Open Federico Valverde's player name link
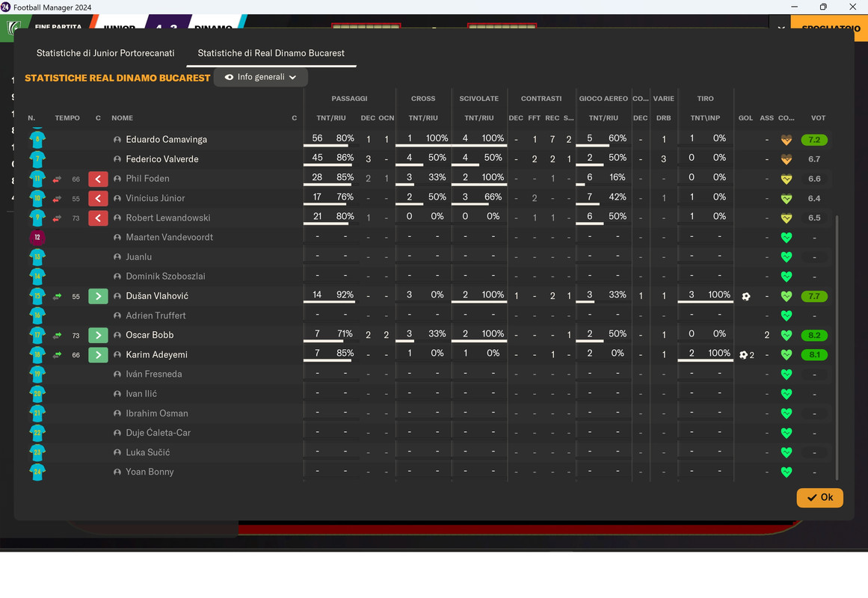868x598 pixels. [162, 159]
